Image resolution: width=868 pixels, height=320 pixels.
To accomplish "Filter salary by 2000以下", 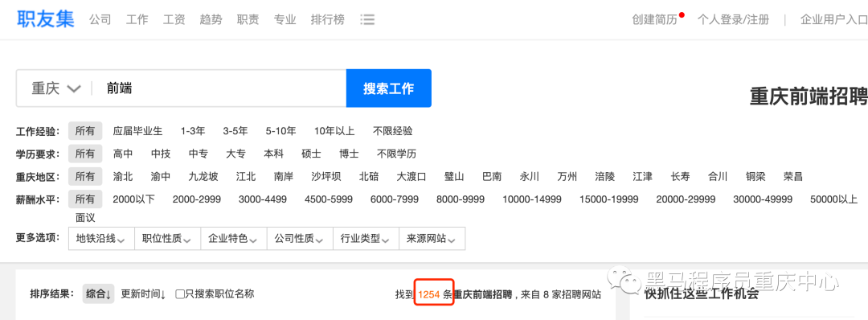I will [x=133, y=199].
